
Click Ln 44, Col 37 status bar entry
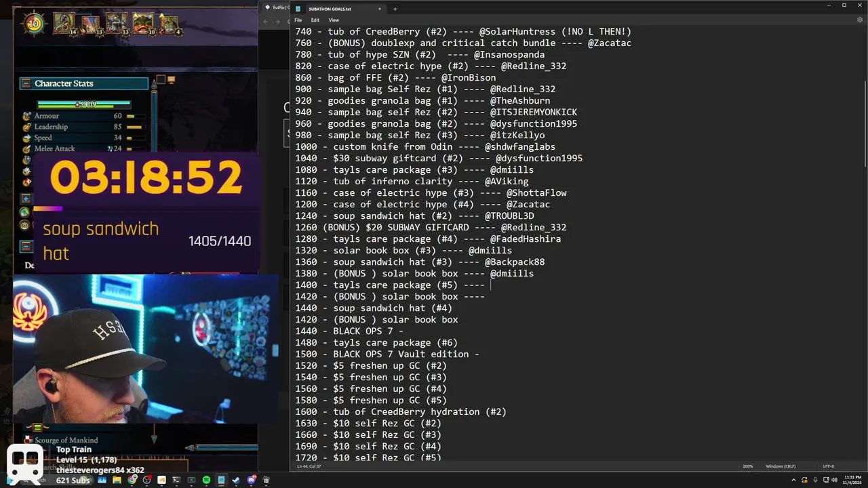coord(309,466)
